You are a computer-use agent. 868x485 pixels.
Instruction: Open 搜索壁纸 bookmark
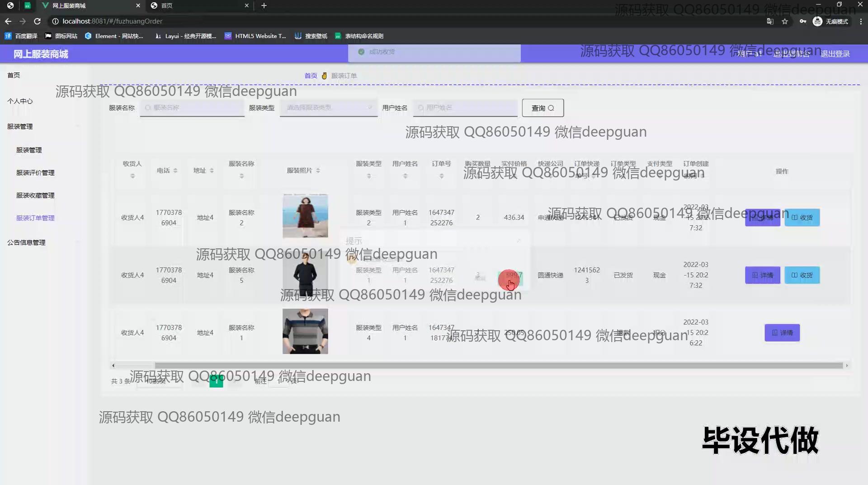[311, 36]
